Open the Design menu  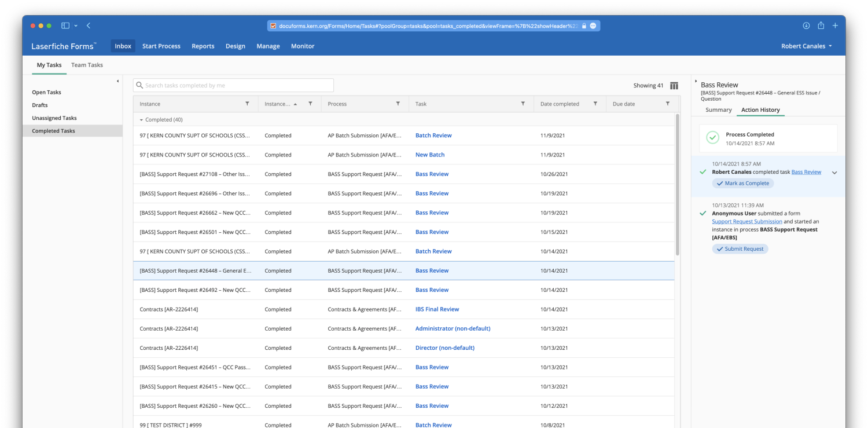236,46
